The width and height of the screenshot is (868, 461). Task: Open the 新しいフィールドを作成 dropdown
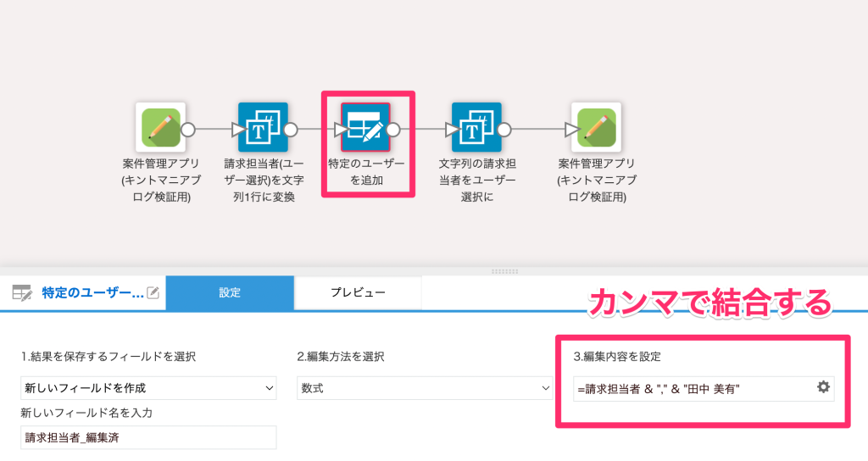[148, 388]
